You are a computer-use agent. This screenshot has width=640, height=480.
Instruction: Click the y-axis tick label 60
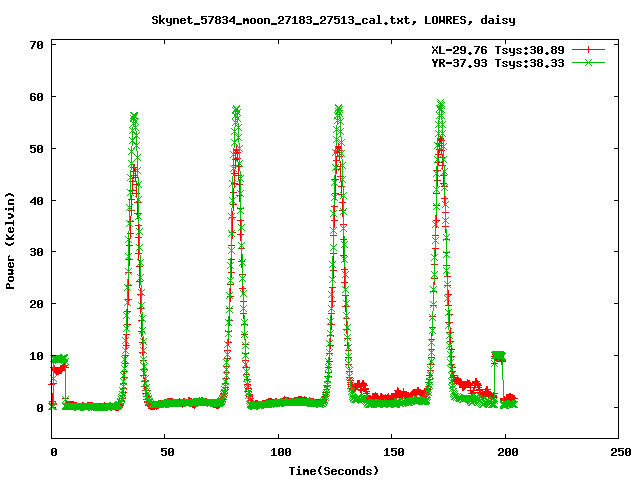(37, 97)
